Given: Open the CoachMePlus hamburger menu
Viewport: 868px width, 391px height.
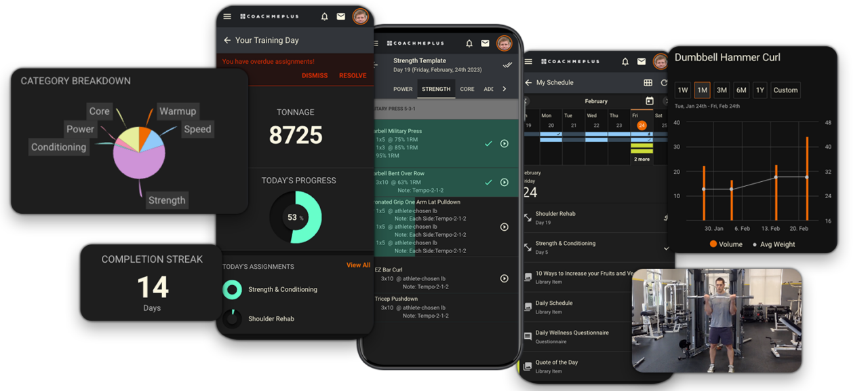Looking at the screenshot, I should pyautogui.click(x=228, y=16).
